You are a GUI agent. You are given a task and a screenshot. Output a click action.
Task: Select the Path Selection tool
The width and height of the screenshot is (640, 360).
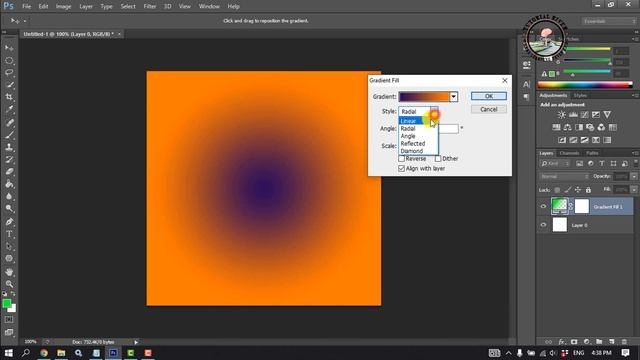pyautogui.click(x=9, y=247)
